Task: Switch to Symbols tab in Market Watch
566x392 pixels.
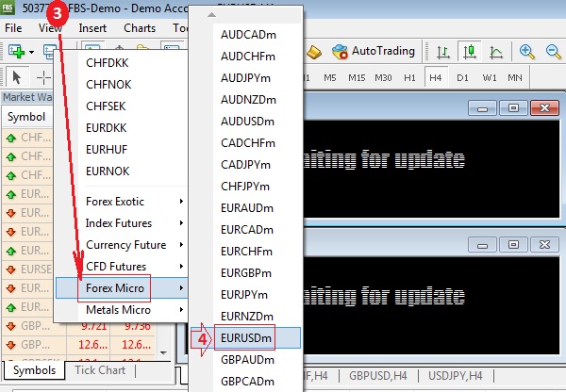Action: point(35,370)
